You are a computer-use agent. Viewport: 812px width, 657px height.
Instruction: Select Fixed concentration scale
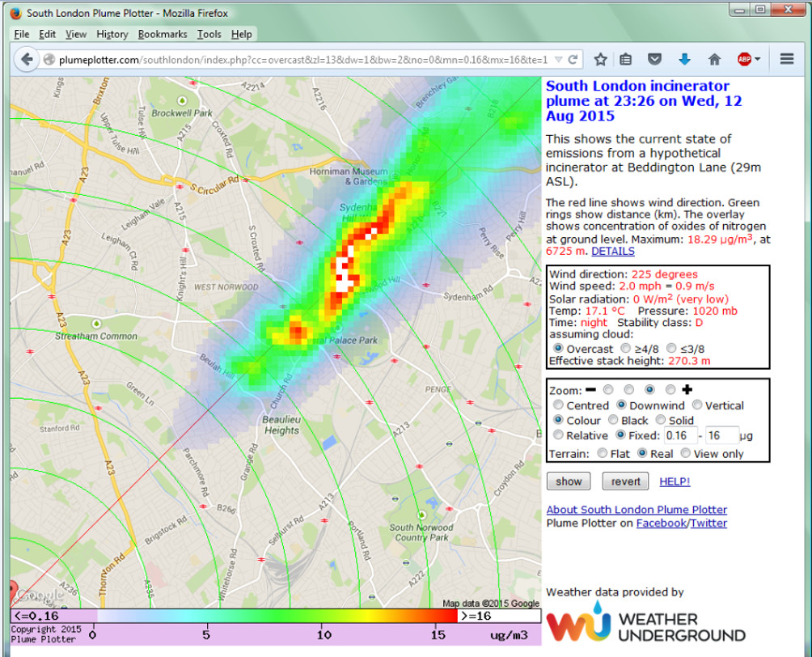620,434
